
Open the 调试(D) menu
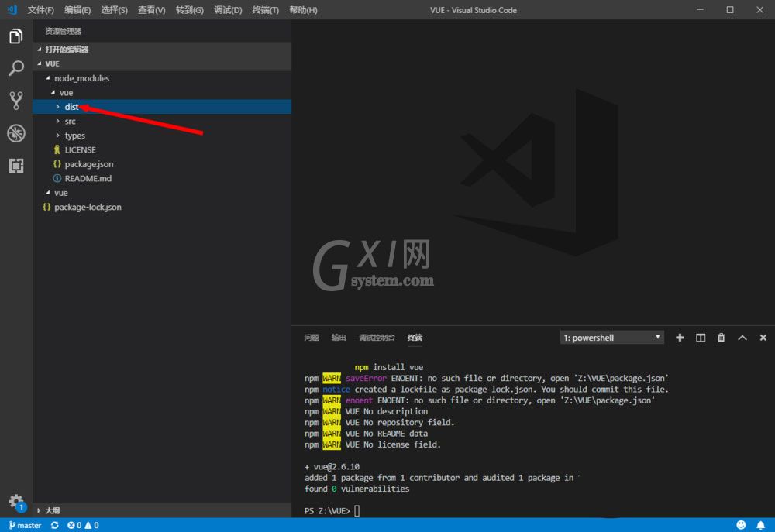pyautogui.click(x=228, y=10)
